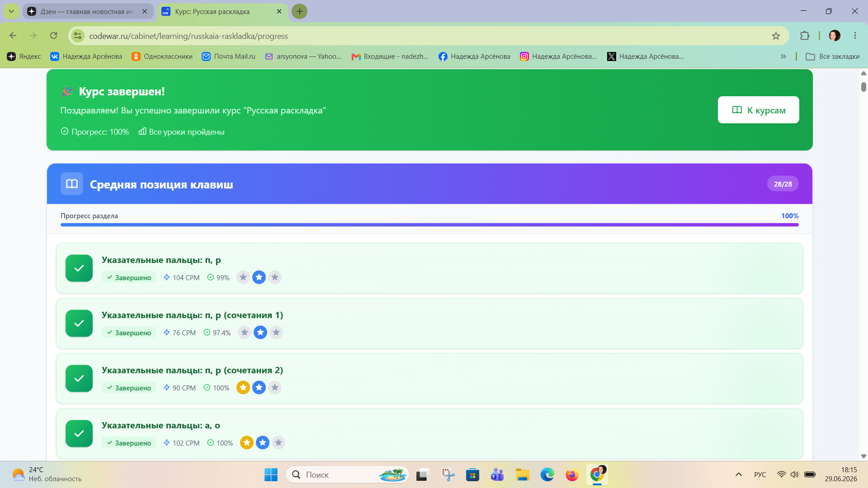This screenshot has width=868, height=488.
Task: Open the X (Twitter) 'Надежда Арсёнова' bookmark
Action: click(x=646, y=56)
